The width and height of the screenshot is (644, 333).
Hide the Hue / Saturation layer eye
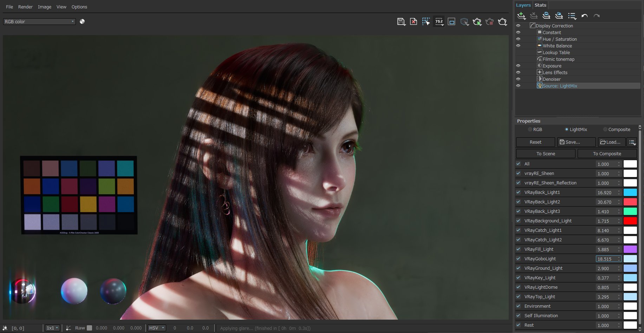[x=518, y=39]
